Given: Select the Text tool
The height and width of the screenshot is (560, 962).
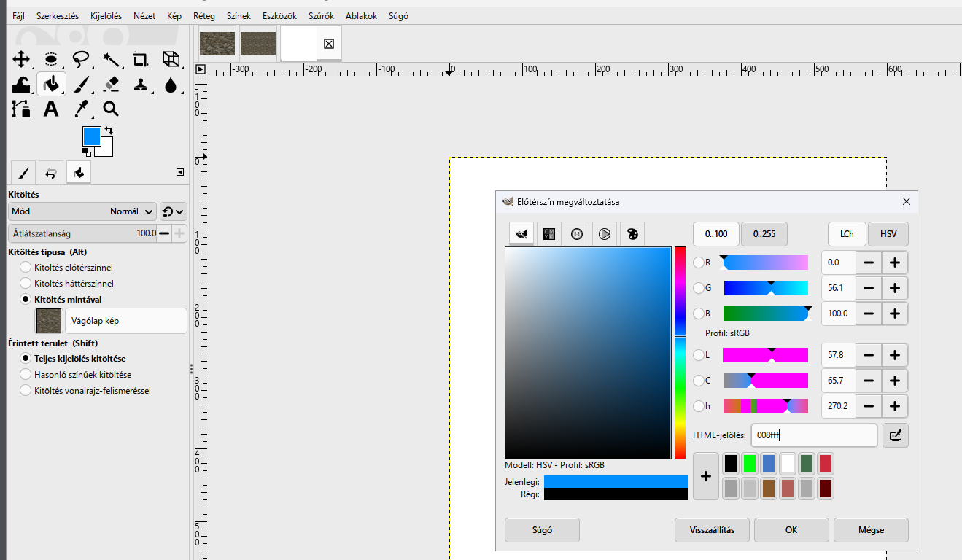Looking at the screenshot, I should [x=51, y=109].
